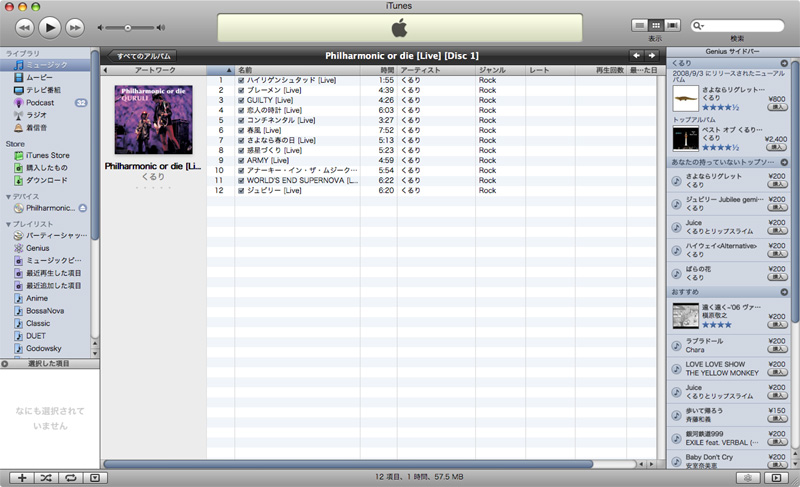Toggle shuffle button in bottom bar

tap(46, 478)
